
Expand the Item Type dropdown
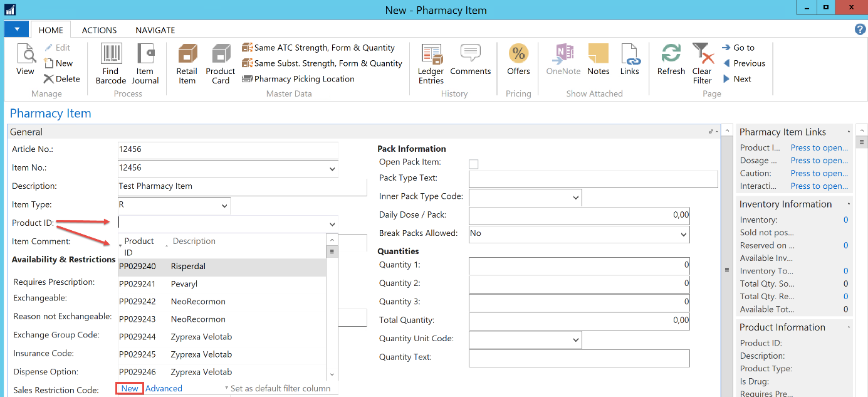click(224, 206)
